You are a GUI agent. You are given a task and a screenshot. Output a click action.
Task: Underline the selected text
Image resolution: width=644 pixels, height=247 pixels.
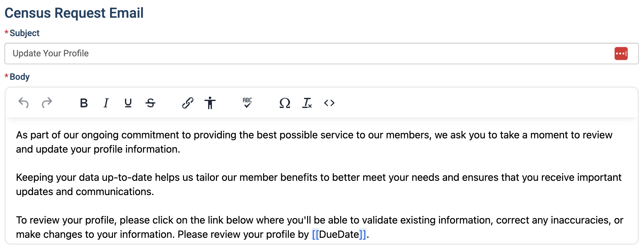tap(128, 103)
